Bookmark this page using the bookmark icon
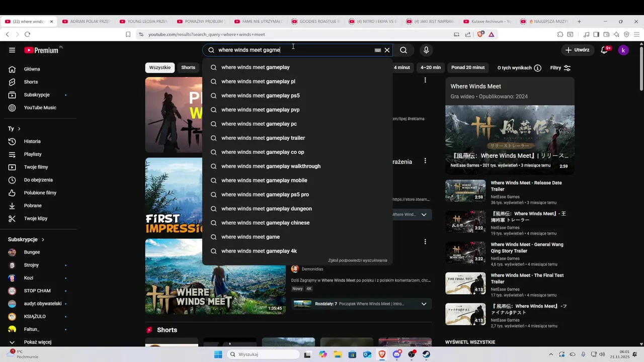644x362 pixels. (x=128, y=34)
